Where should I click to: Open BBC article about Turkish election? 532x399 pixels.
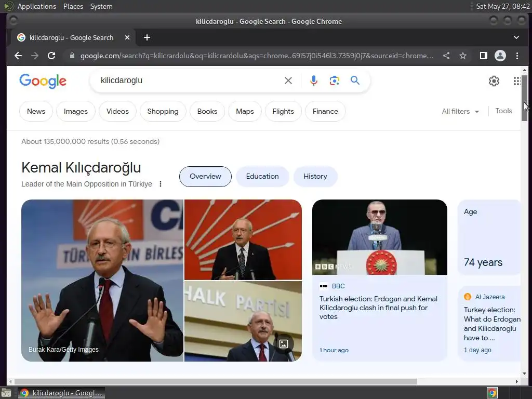[378, 308]
